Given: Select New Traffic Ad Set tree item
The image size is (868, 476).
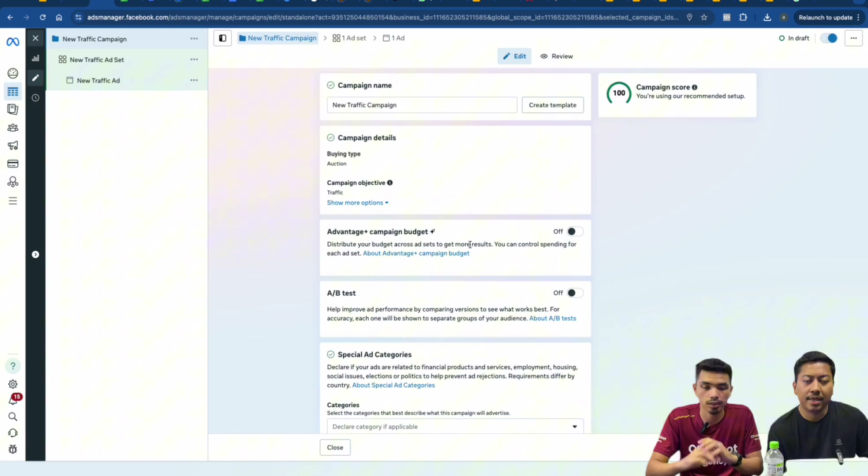Looking at the screenshot, I should [x=97, y=59].
